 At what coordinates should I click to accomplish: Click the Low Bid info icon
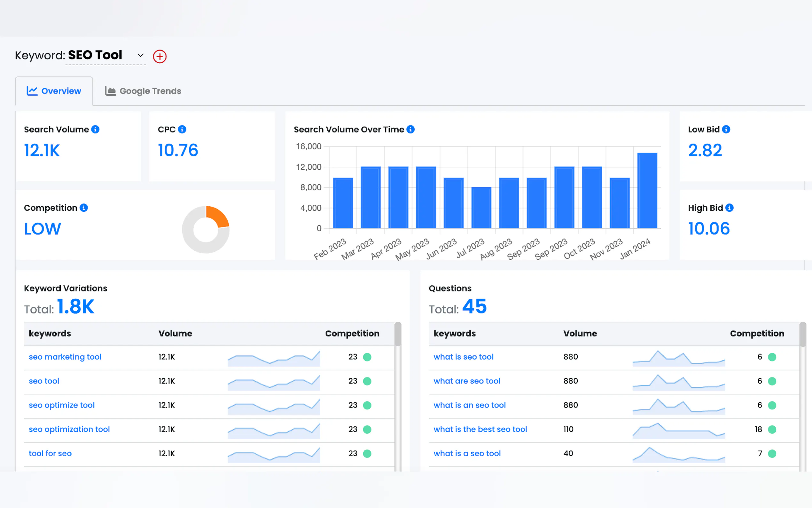tap(726, 129)
